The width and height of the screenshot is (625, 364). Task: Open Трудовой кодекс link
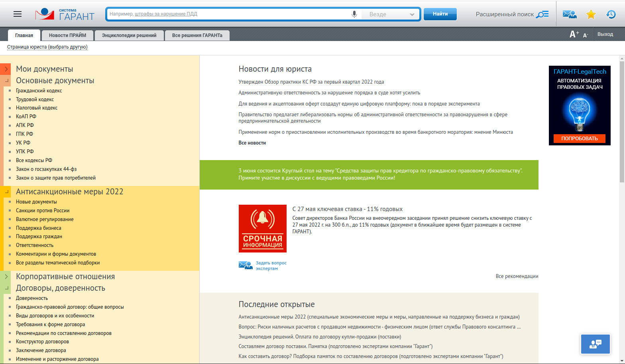point(35,100)
